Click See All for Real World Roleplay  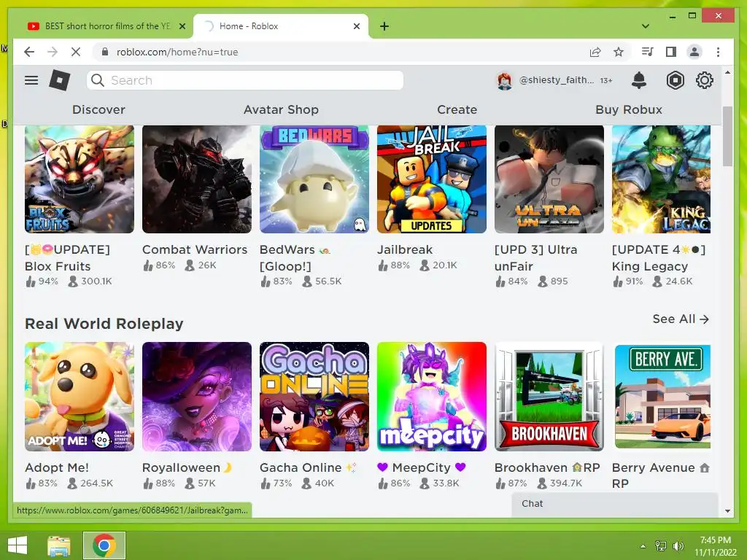[x=681, y=319]
